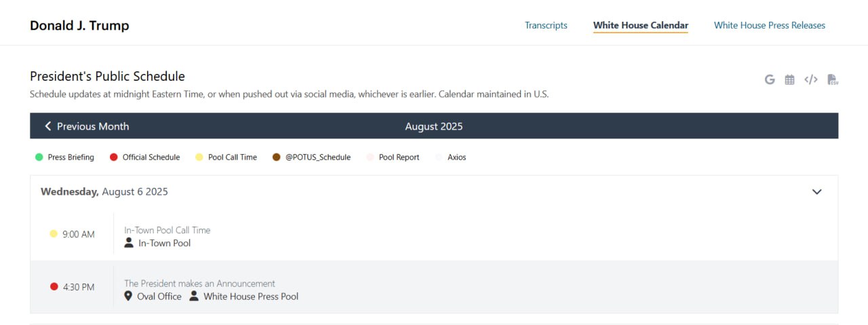Screen dimensions: 868x325
Task: Open the calendar grid icon
Action: [789, 79]
